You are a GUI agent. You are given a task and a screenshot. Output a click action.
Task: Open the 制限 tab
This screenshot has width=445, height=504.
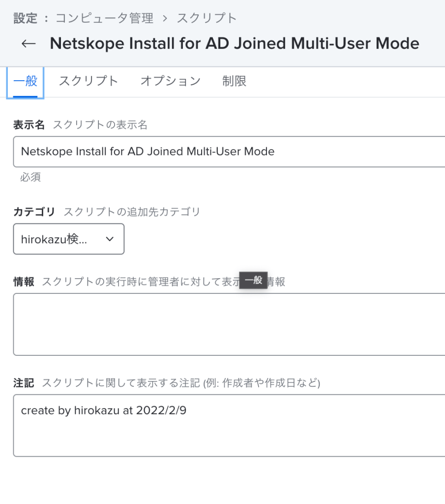(234, 81)
